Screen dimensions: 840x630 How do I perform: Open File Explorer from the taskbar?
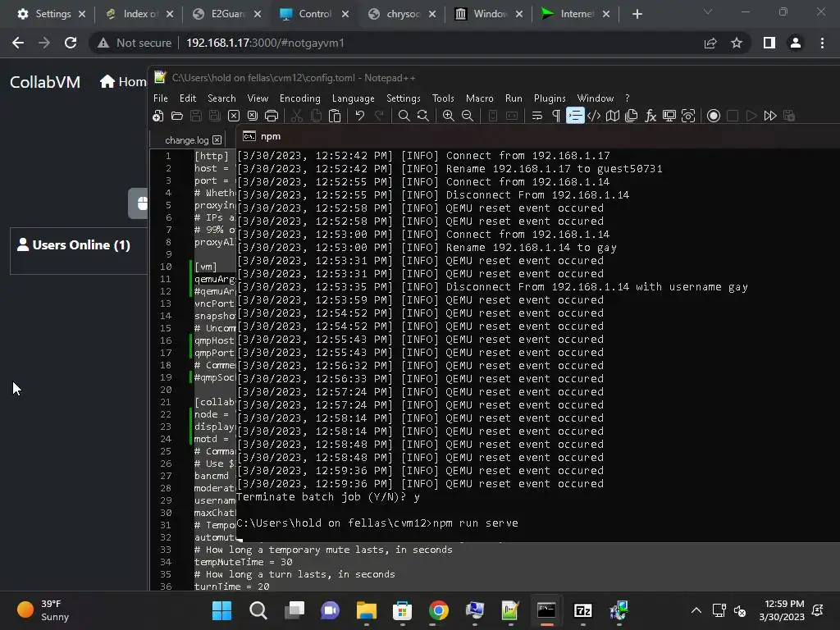coord(367,610)
